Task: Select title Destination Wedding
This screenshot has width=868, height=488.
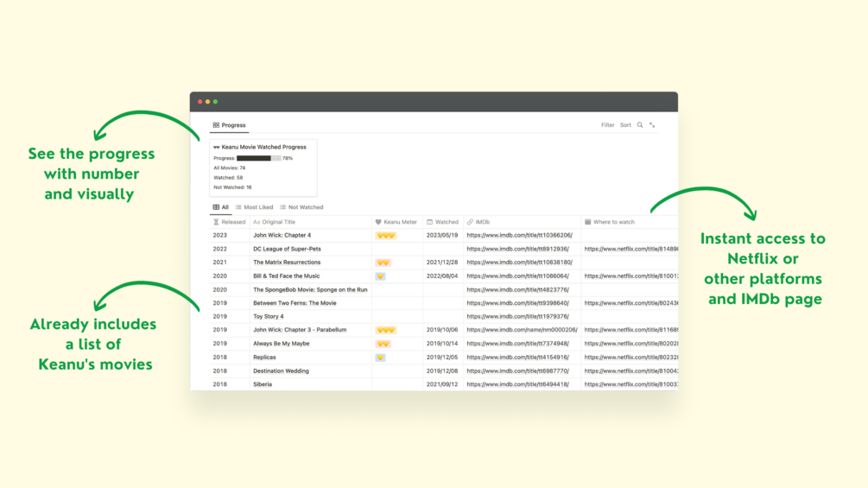Action: pos(281,371)
